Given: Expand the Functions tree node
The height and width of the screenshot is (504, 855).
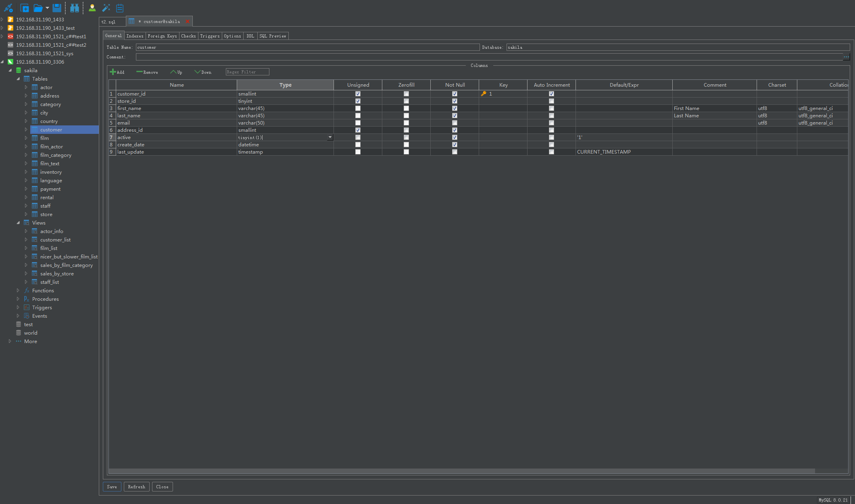Looking at the screenshot, I should click(18, 291).
